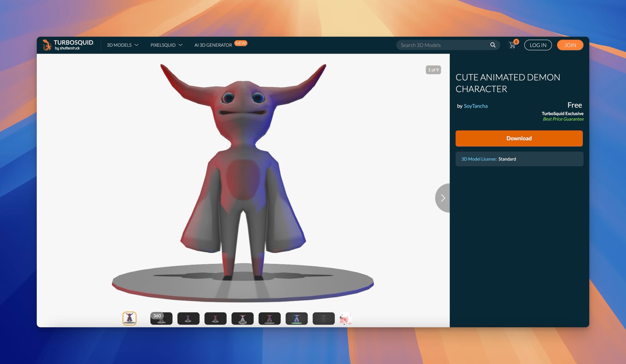Click the JOIN button
The height and width of the screenshot is (364, 626).
point(570,45)
